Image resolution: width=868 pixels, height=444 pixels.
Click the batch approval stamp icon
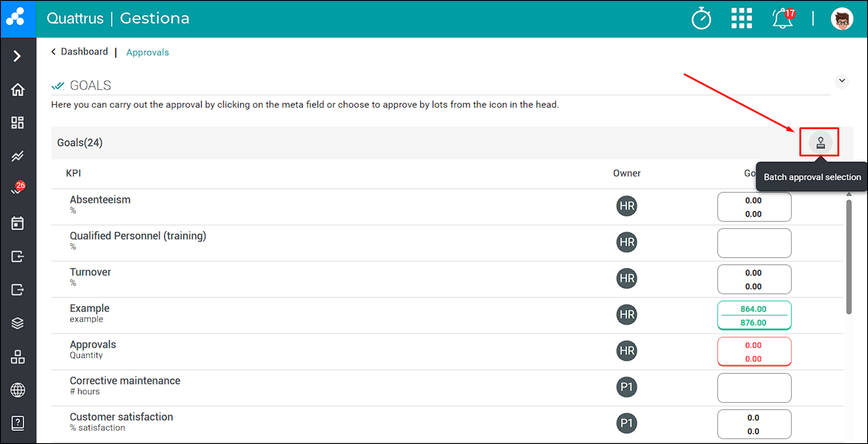point(820,143)
